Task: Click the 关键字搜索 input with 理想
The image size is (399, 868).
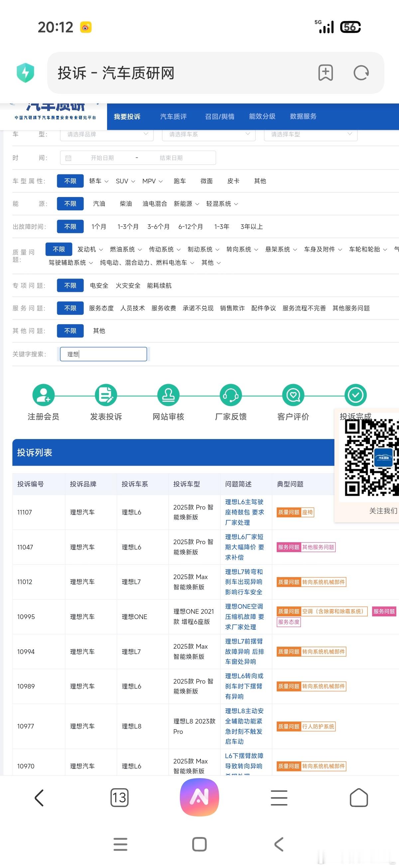Action: (103, 354)
